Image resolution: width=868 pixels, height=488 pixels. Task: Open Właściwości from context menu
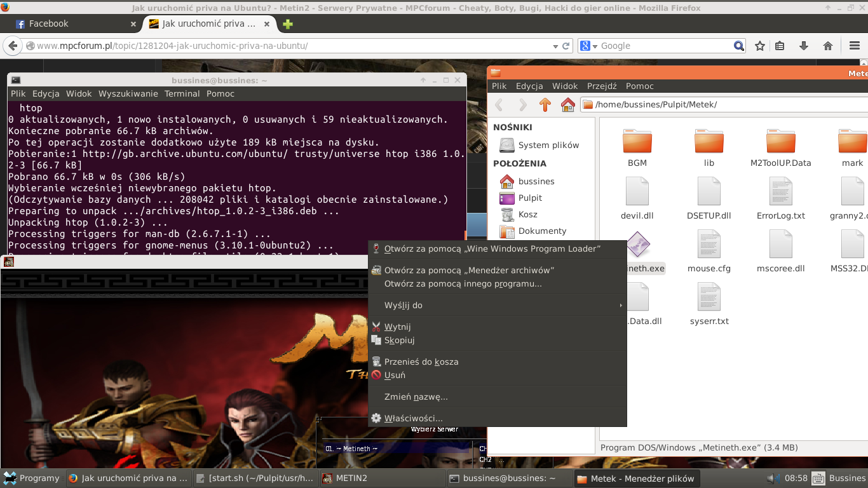click(x=497, y=418)
